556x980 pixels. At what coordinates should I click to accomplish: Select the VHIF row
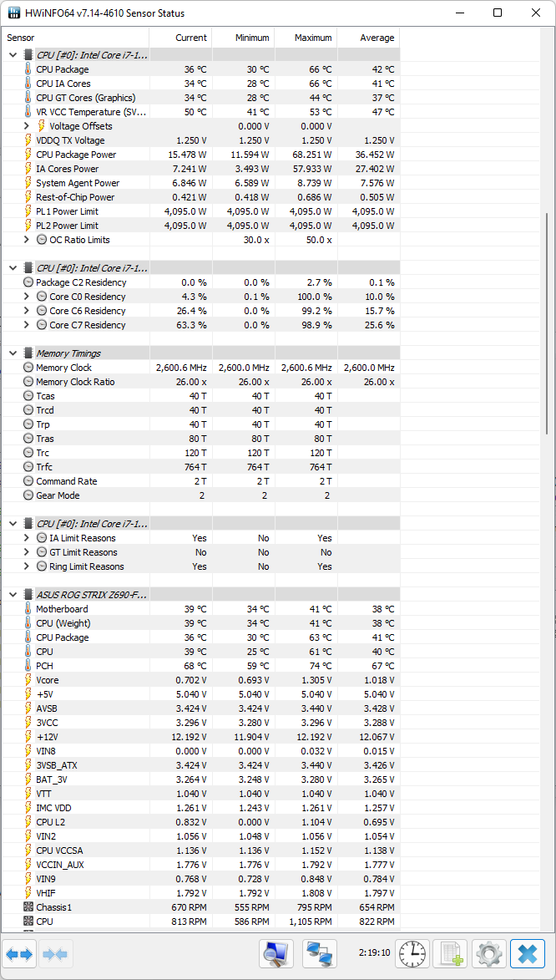point(200,892)
